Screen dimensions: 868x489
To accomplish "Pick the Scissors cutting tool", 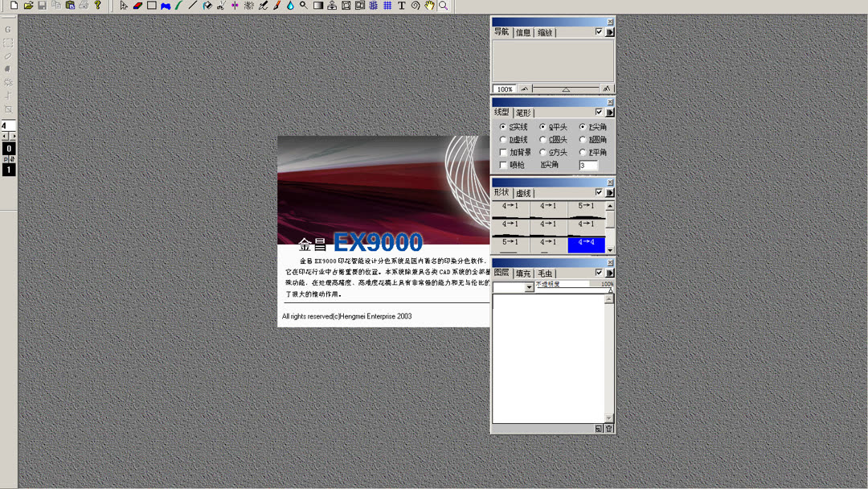I will pyautogui.click(x=219, y=6).
